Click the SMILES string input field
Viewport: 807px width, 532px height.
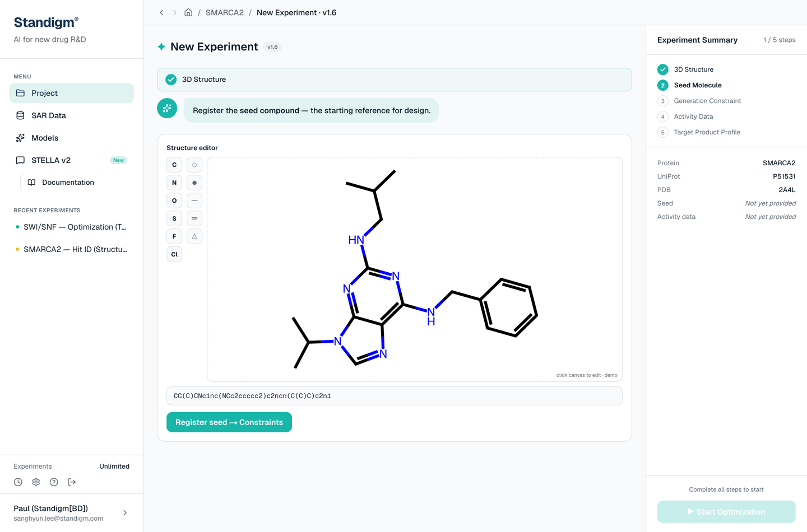pos(395,396)
